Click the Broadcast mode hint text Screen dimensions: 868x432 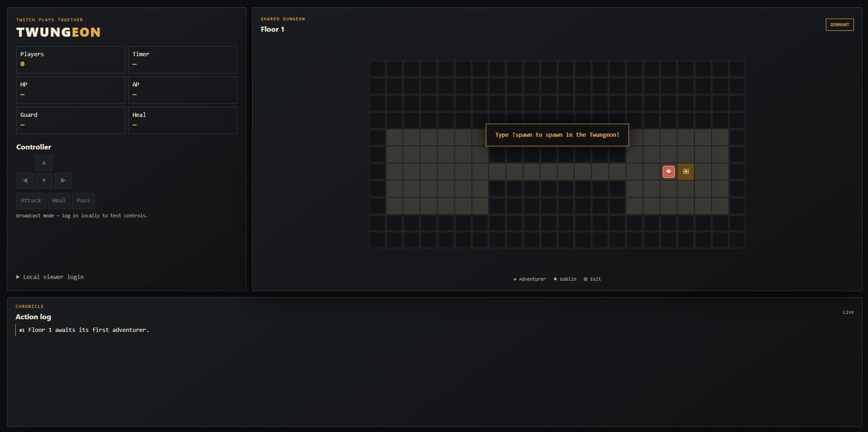pyautogui.click(x=82, y=216)
